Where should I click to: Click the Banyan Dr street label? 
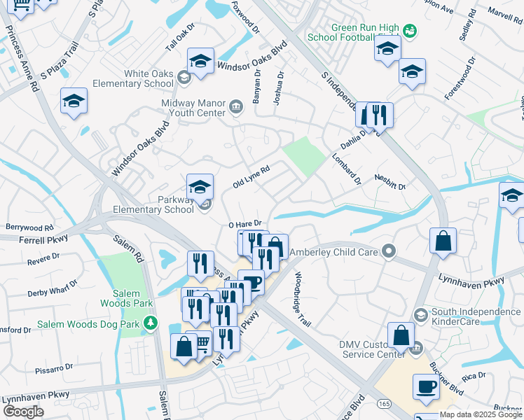point(256,86)
